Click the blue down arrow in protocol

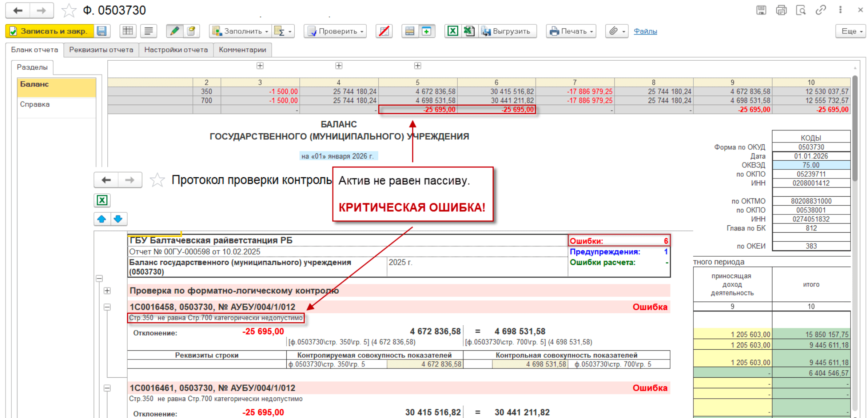[x=118, y=219]
